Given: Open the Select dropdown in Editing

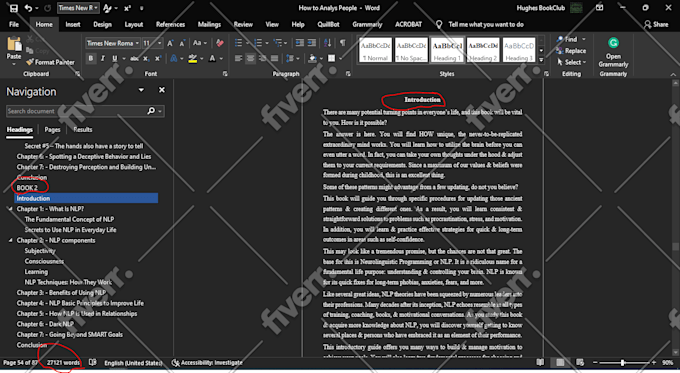Looking at the screenshot, I should point(572,62).
